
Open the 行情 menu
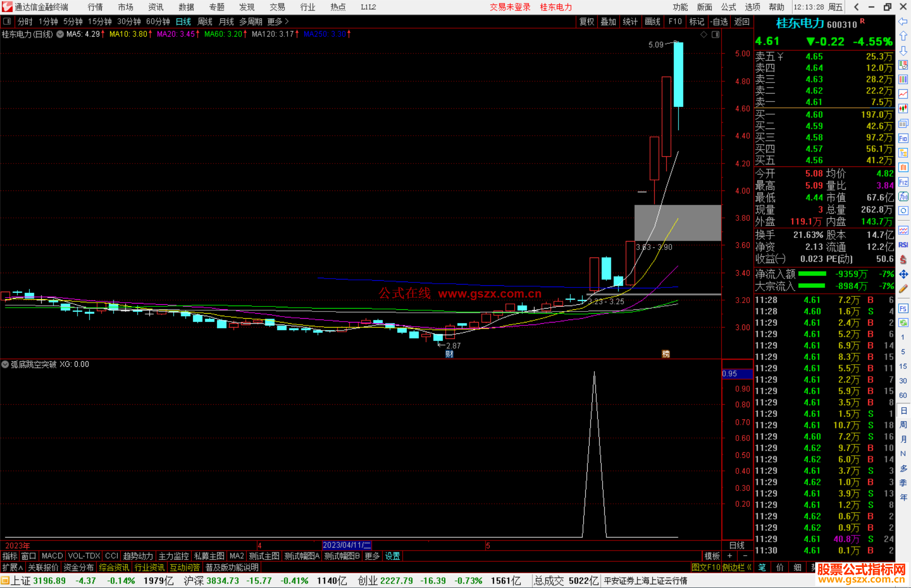[x=95, y=7]
